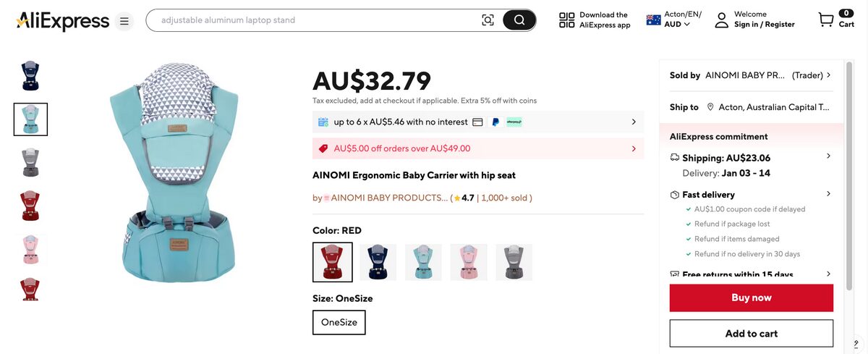868x354 pixels.
Task: Open the shopping cart icon
Action: coord(826,20)
